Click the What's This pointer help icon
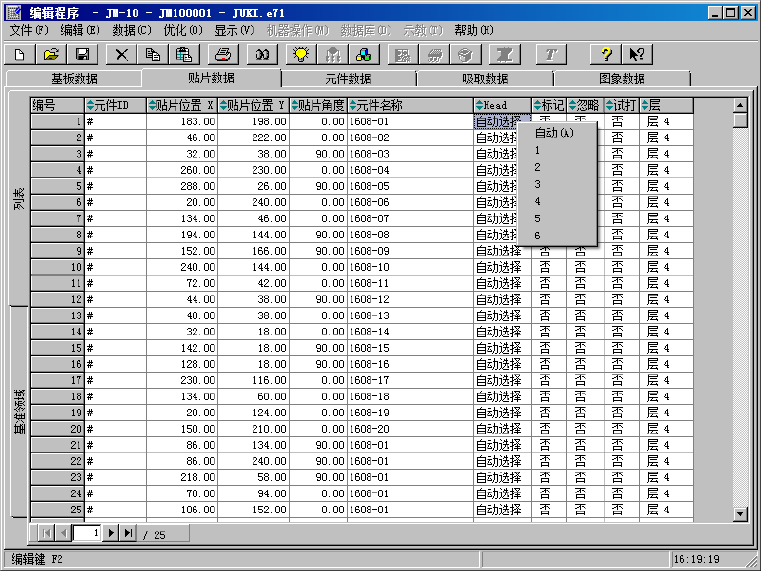 click(637, 54)
